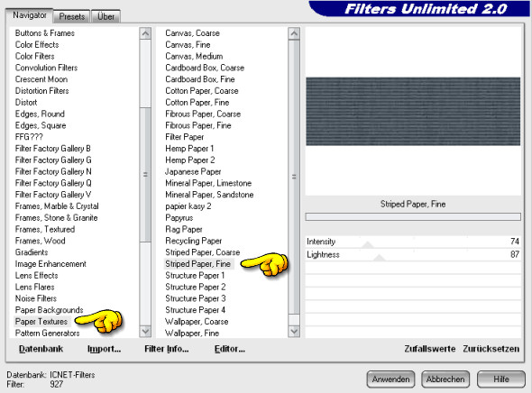Click the Abbrechen button

coord(445,379)
